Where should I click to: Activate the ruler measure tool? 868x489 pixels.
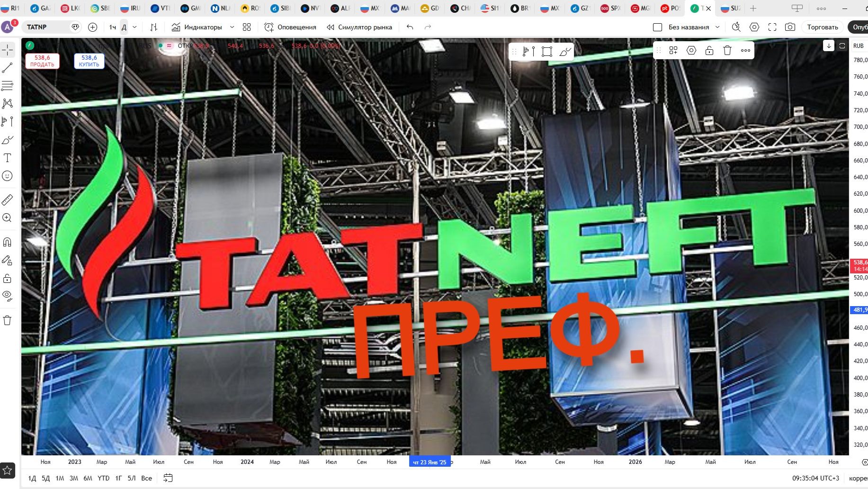point(8,200)
